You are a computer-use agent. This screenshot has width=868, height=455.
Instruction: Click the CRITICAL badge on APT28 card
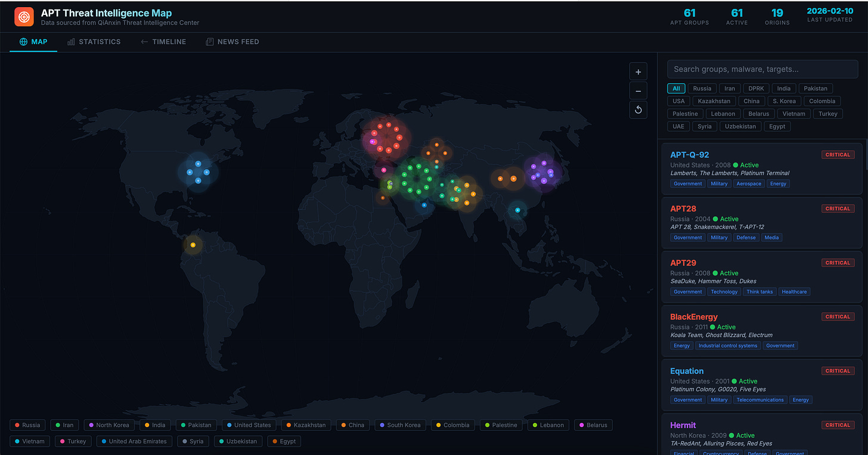coord(838,209)
